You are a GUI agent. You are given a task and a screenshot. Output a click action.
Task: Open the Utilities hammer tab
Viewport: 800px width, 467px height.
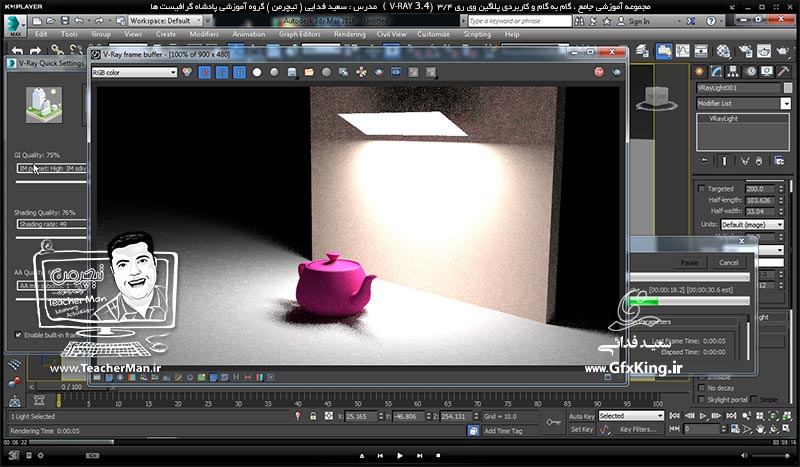click(x=784, y=71)
